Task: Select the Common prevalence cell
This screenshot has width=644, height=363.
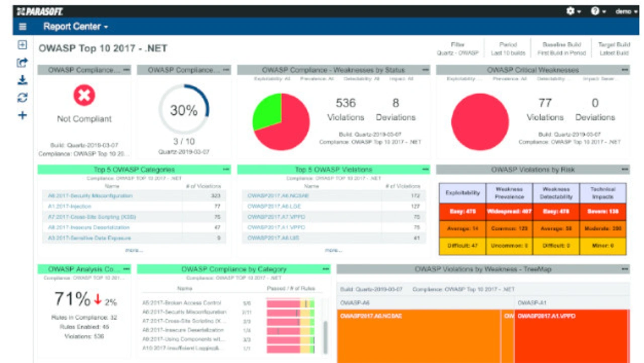Action: [x=509, y=229]
